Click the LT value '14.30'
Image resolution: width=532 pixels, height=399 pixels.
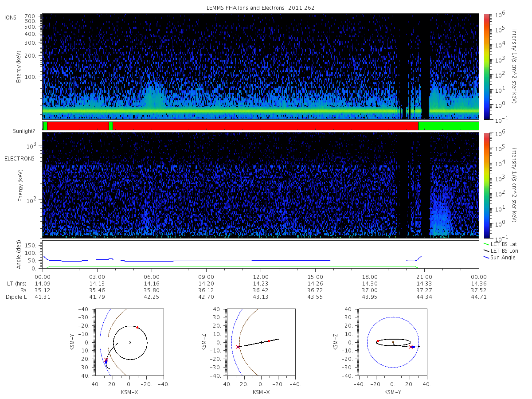point(370,284)
